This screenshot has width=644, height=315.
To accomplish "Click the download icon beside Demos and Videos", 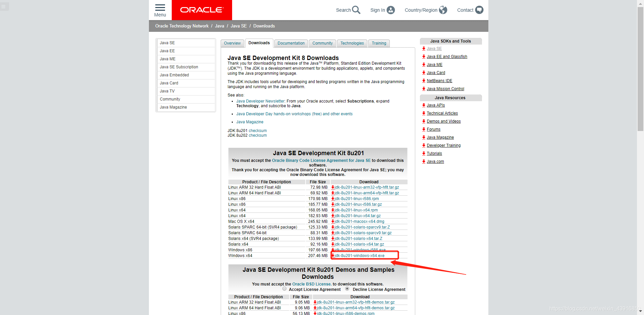I will (x=424, y=121).
